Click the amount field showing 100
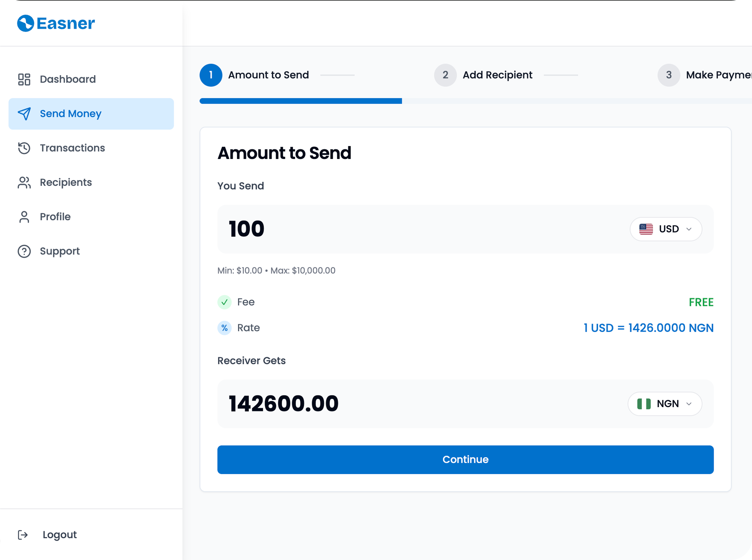 click(246, 229)
